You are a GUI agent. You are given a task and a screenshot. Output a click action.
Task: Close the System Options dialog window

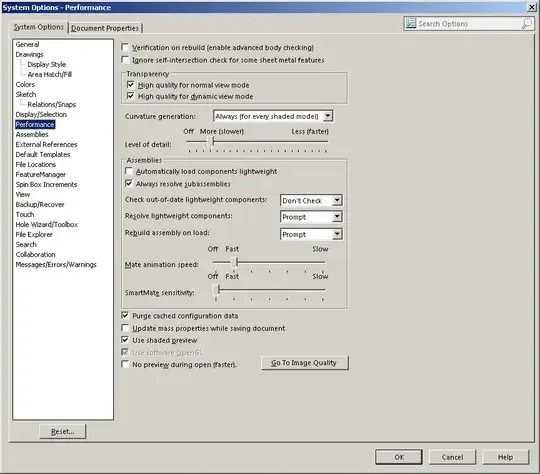coord(532,7)
